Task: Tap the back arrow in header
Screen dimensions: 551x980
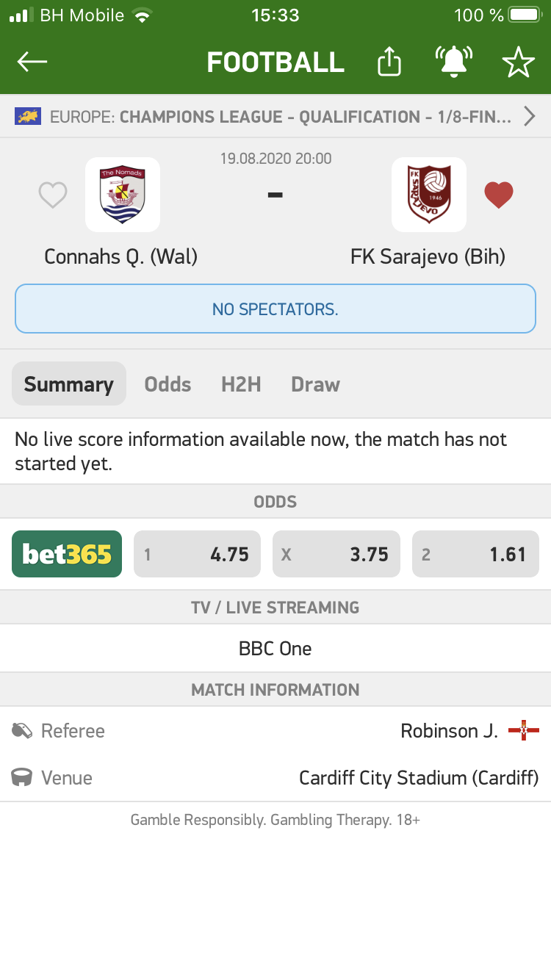Action: [32, 62]
